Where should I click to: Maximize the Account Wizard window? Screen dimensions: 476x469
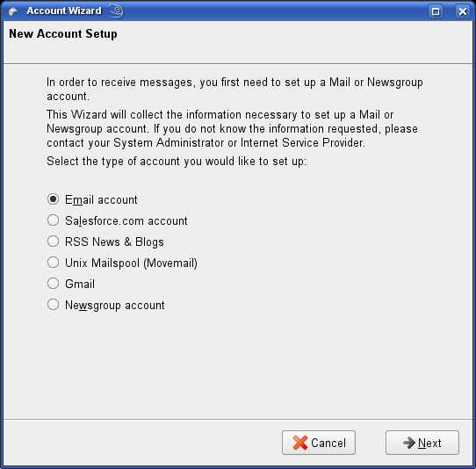coord(436,11)
